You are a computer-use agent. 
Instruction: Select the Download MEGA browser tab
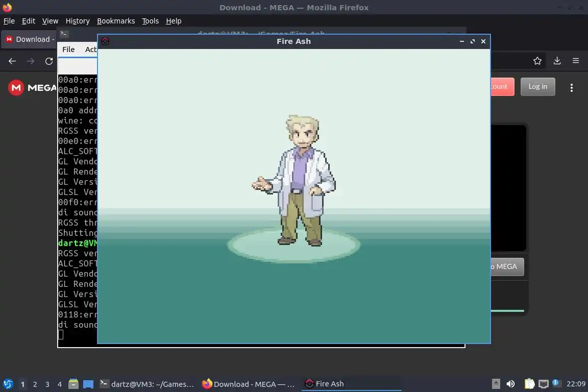(29, 39)
